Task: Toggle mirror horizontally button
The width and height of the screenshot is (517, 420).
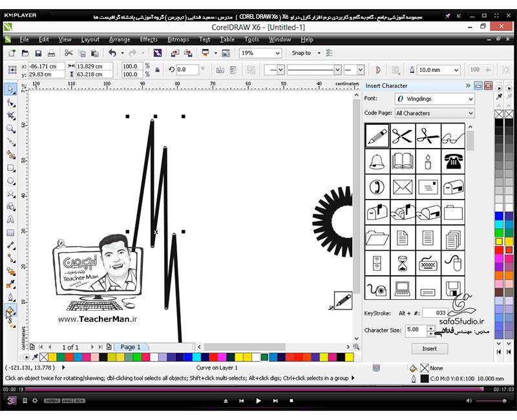Action: [x=220, y=70]
